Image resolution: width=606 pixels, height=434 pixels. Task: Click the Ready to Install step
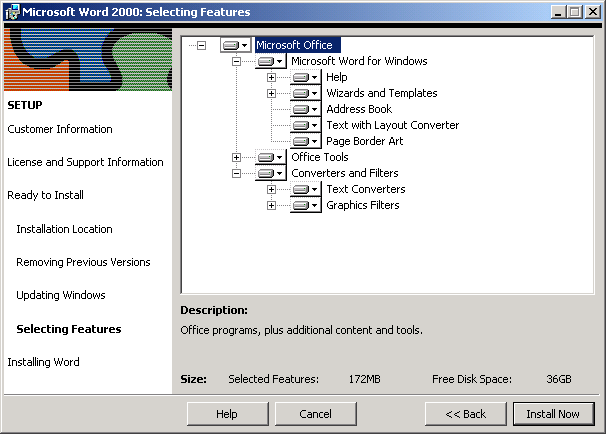[x=45, y=195]
